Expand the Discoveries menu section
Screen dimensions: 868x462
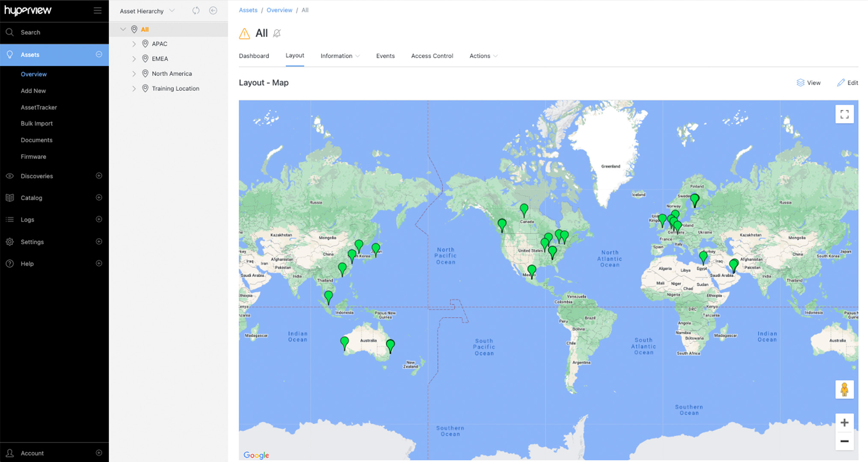(99, 176)
